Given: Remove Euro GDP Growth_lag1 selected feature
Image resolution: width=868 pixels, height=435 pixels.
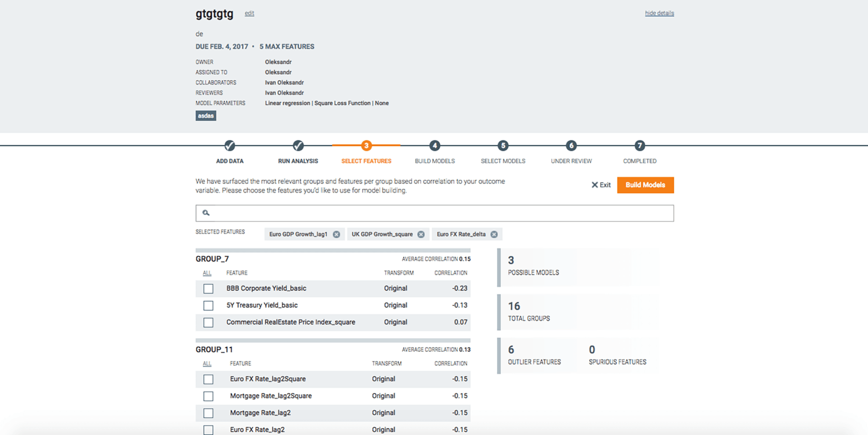Looking at the screenshot, I should click(336, 234).
